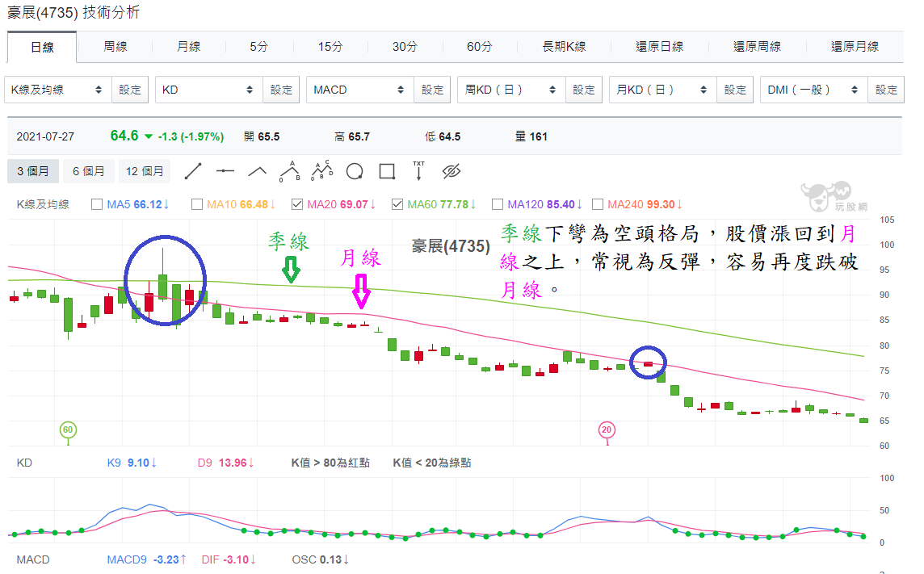Click the 設定 button next to KD

[x=280, y=90]
